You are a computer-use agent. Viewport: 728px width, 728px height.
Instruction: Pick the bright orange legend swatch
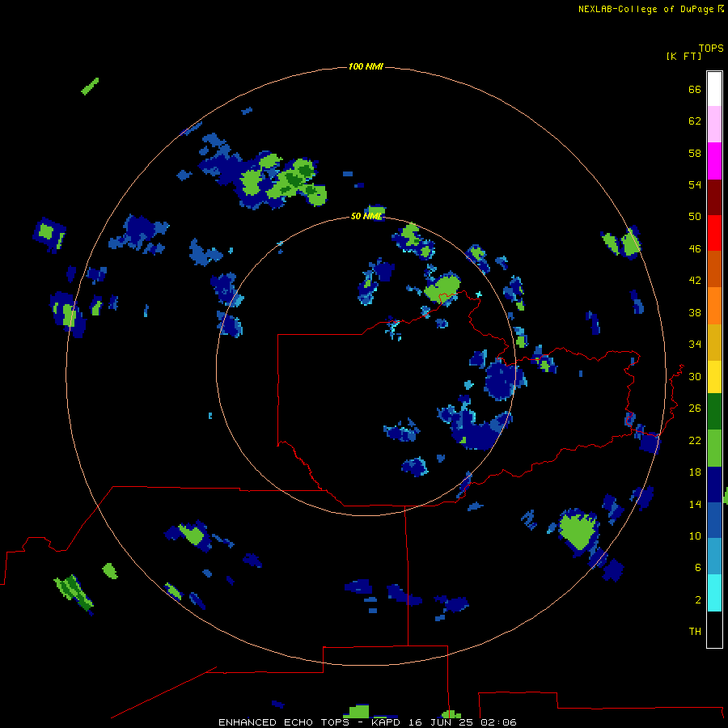pos(714,306)
